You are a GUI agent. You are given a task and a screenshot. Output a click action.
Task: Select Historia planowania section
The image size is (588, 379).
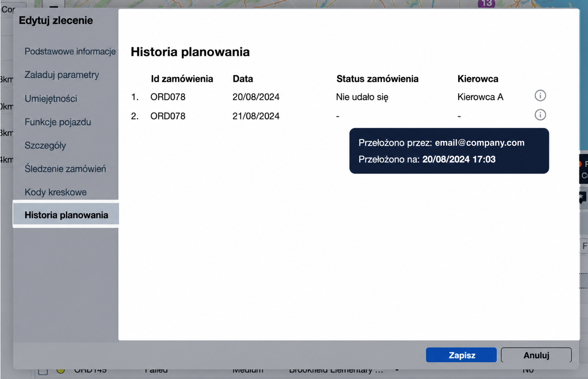pyautogui.click(x=66, y=214)
